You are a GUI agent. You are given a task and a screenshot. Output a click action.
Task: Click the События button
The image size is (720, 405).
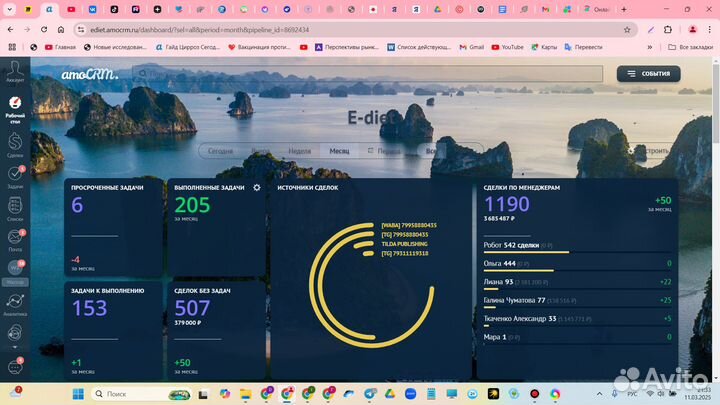tap(648, 74)
